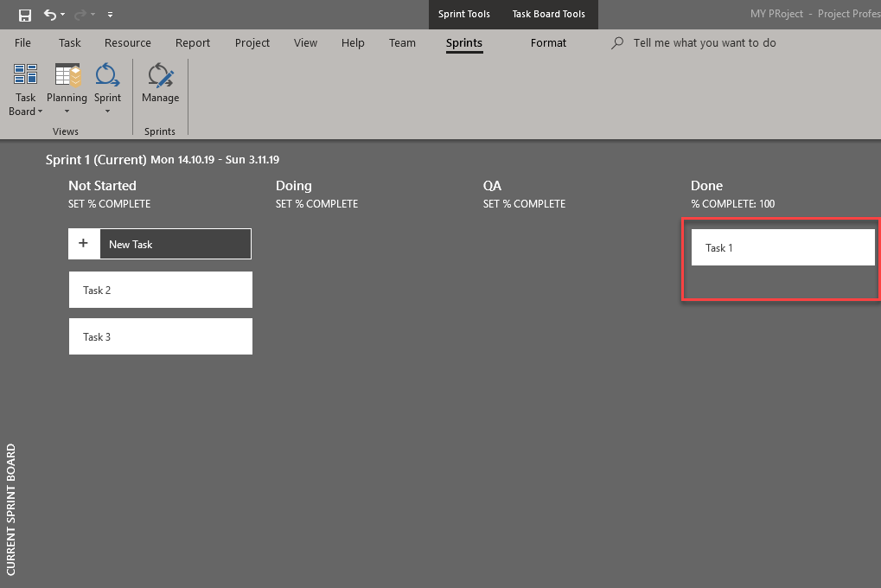881x588 pixels.
Task: Click the Save icon in title bar
Action: [25, 15]
